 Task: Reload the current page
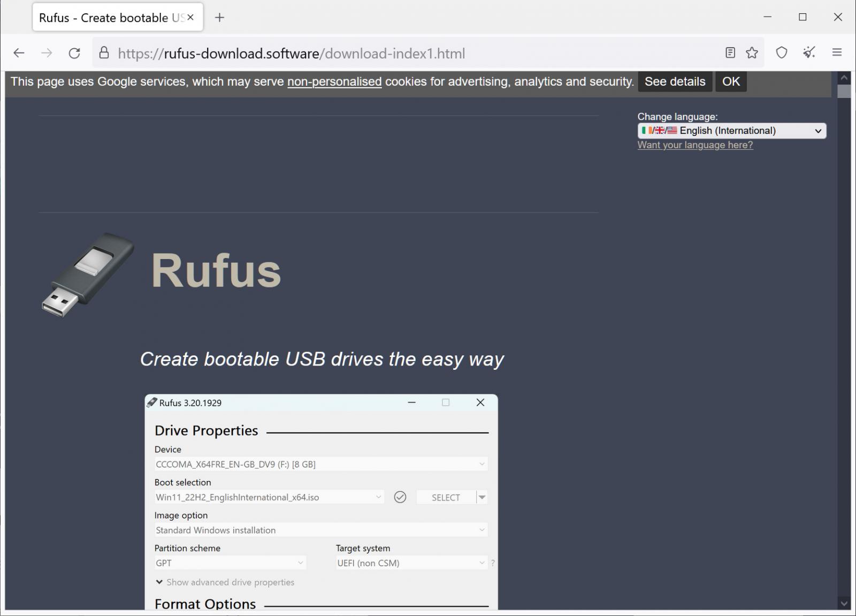point(74,53)
